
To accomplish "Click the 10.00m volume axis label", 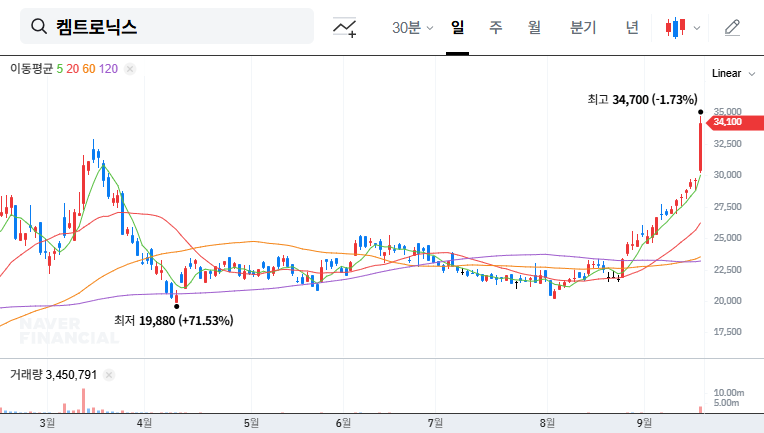I will click(x=729, y=393).
